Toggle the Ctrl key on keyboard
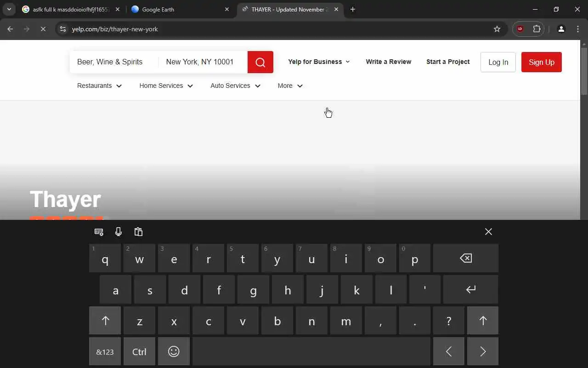The image size is (588, 368). [x=139, y=351]
